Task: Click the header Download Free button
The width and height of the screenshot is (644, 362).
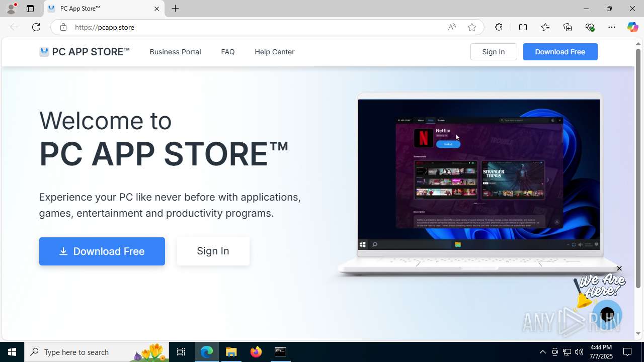Action: [x=560, y=52]
